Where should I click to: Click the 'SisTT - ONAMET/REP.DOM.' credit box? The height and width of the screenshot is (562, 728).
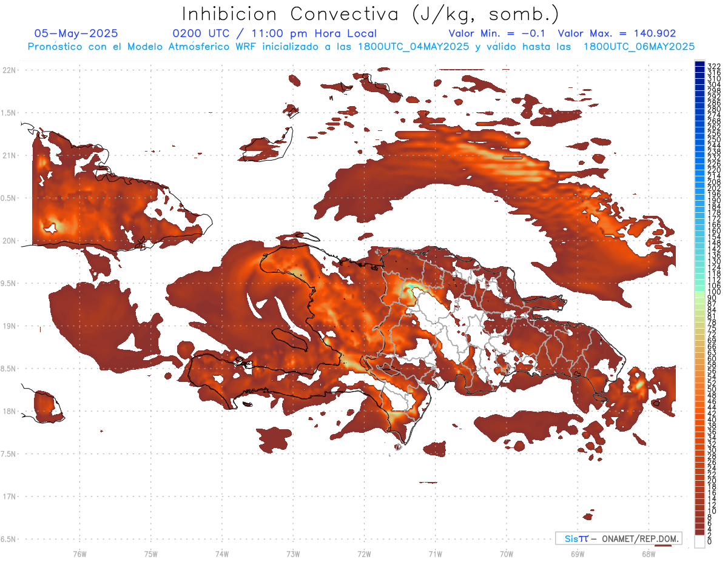619,538
